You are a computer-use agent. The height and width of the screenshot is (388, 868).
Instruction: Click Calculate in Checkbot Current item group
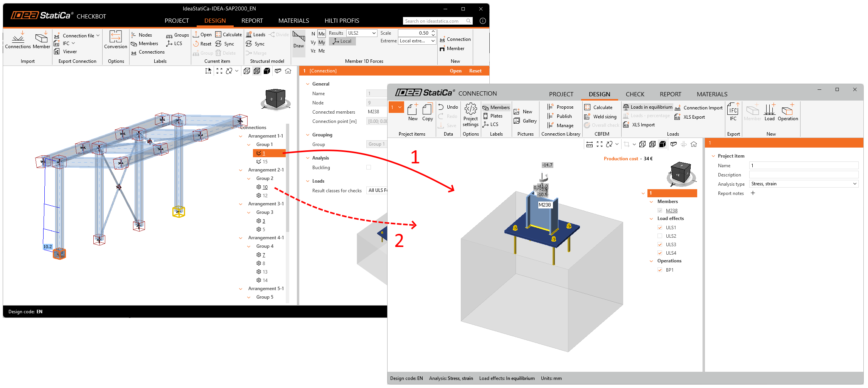coord(229,35)
